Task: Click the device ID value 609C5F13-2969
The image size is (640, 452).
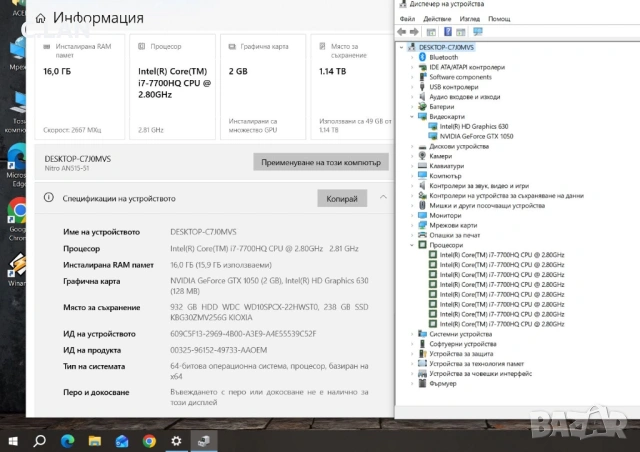Action: click(x=243, y=334)
